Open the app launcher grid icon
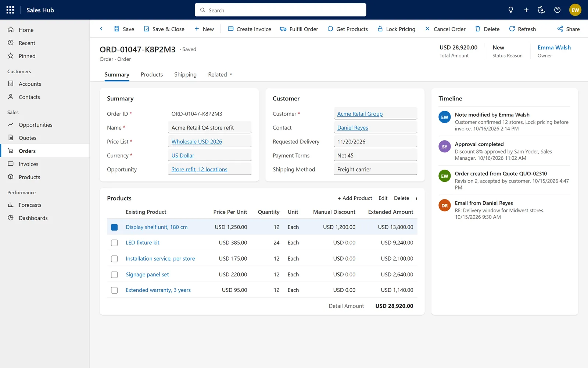588x368 pixels. coord(10,10)
